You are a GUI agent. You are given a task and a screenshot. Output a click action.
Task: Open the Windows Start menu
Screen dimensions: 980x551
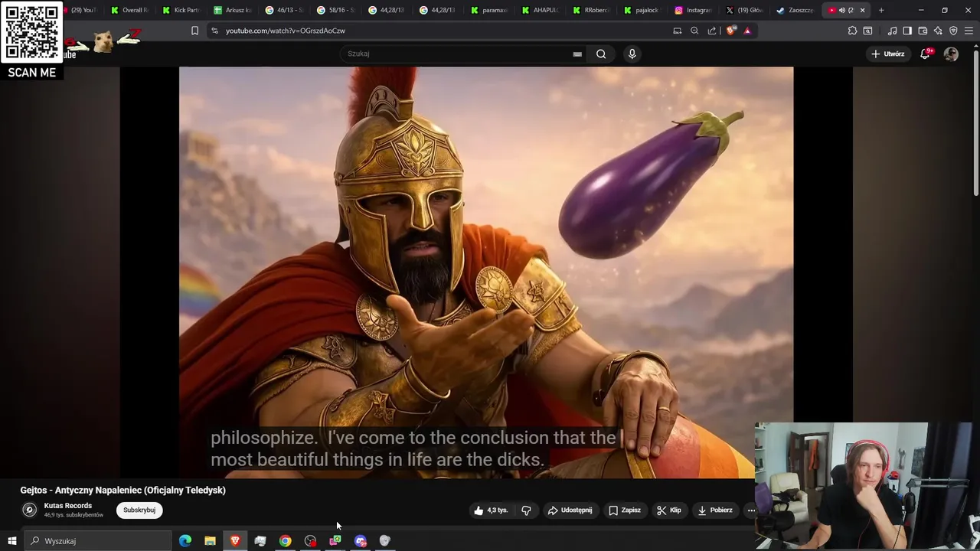tap(11, 541)
